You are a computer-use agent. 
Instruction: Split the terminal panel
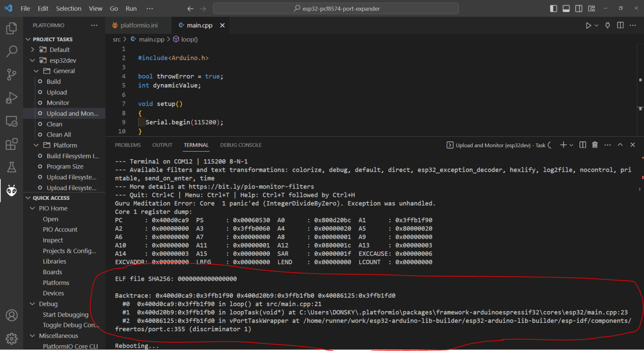click(x=582, y=145)
